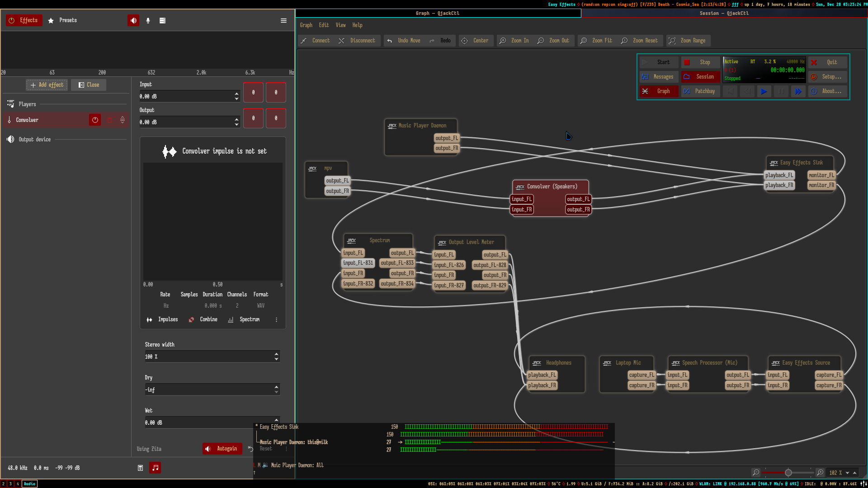Delete the Convolver effect with trash icon
Image resolution: width=868 pixels, height=488 pixels.
109,120
